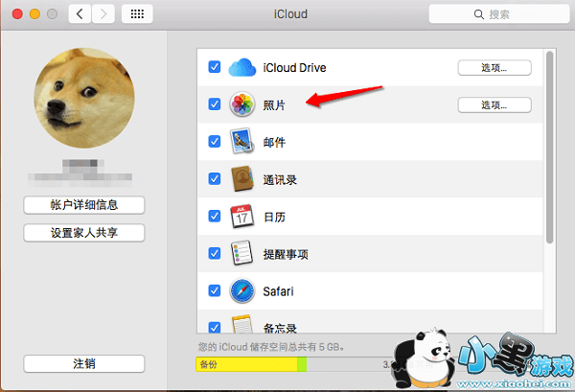Click the green storage bar segment
The image size is (575, 392).
(302, 364)
